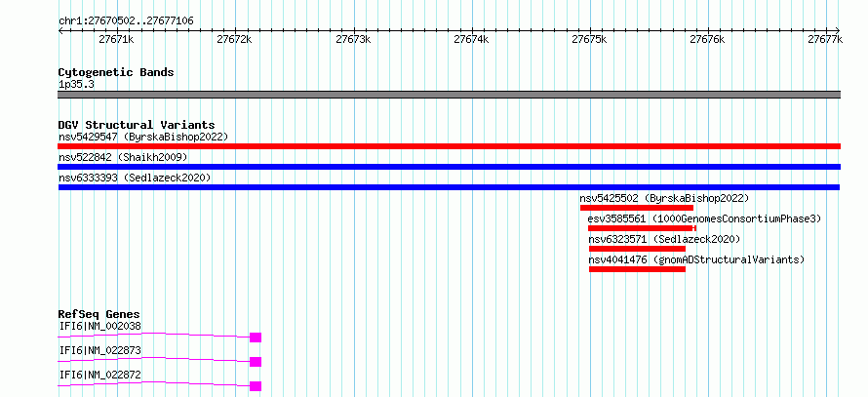Click the nsv5425502 red variant bar

[x=637, y=208]
